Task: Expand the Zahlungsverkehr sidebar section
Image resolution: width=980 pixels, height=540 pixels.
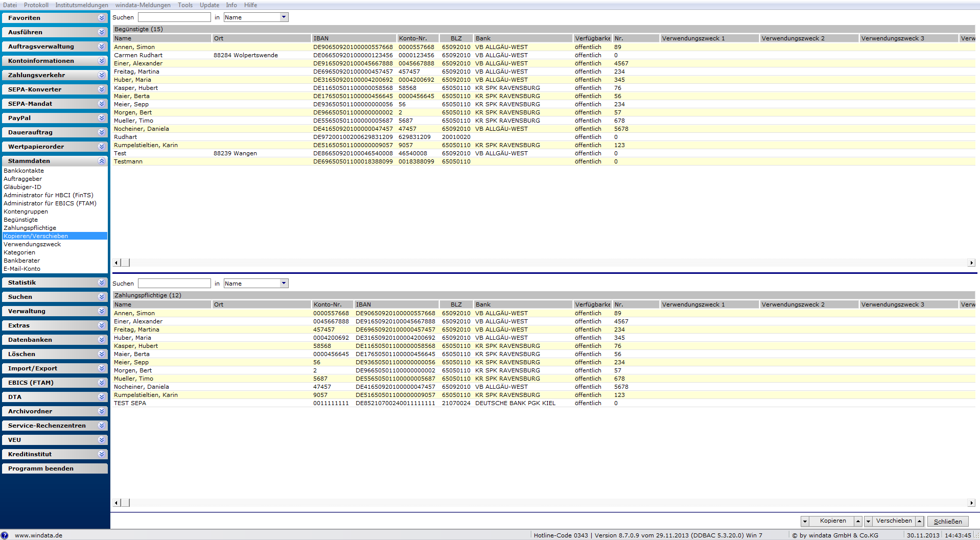Action: (55, 75)
